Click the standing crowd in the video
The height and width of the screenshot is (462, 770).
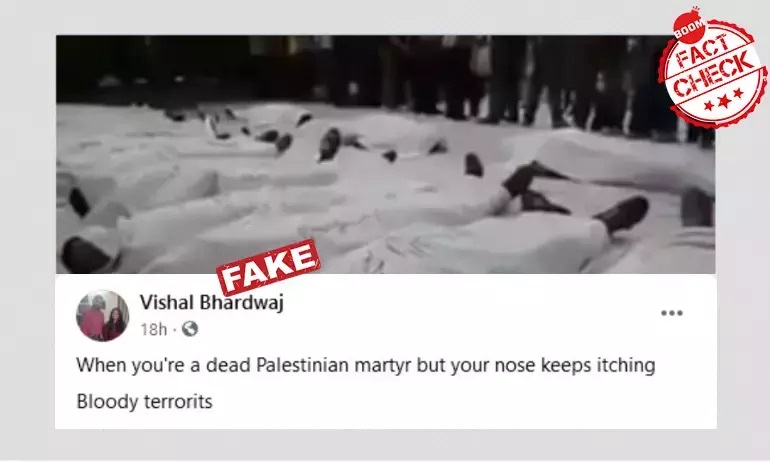click(540, 81)
